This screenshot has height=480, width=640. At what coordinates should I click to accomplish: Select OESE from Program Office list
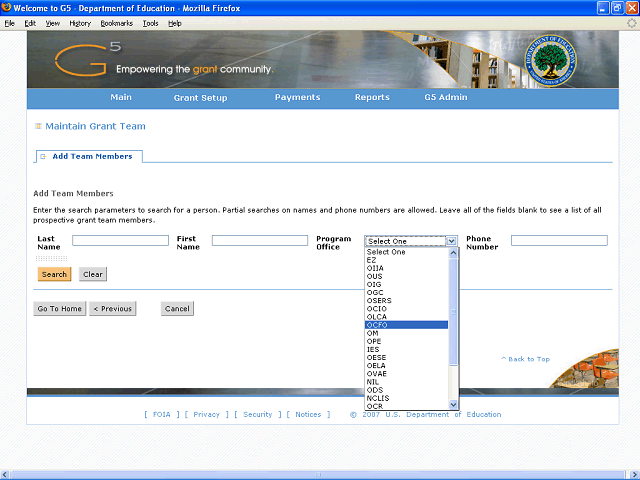pos(407,358)
